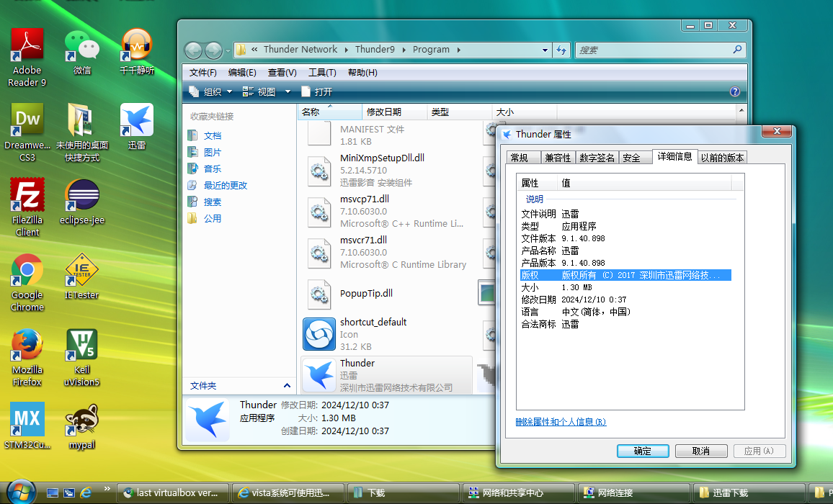Screen dimensions: 833x504
Task: Select the MiniXmpSetupDll.dll file icon
Action: point(319,171)
